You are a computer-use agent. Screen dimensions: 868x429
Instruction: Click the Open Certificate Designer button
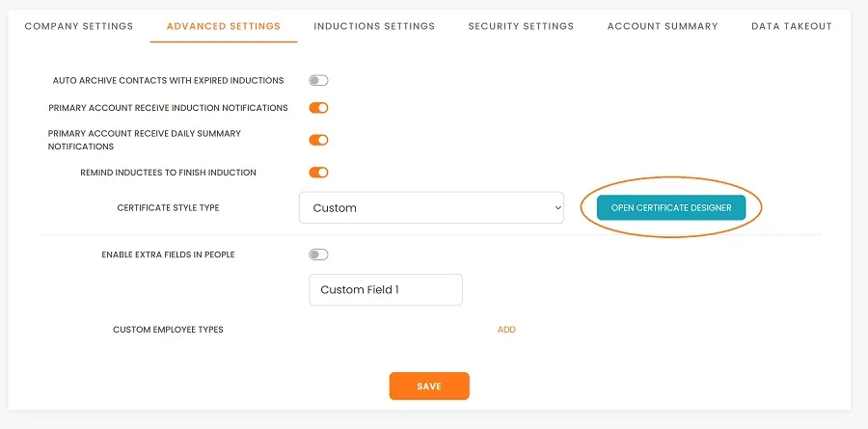[x=671, y=207]
